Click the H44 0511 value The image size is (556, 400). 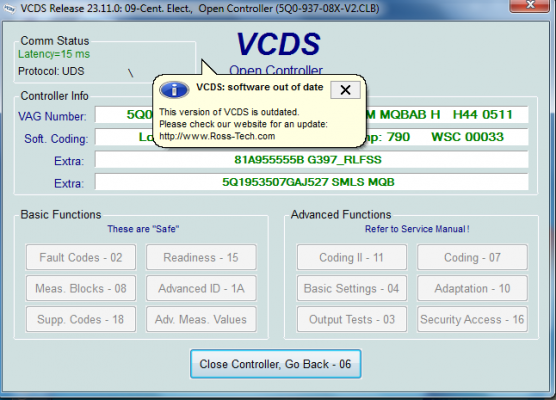tap(483, 115)
